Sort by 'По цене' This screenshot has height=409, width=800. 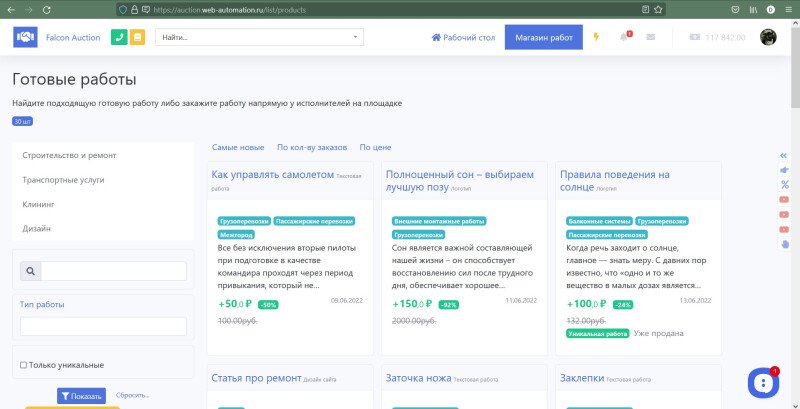[x=376, y=147]
